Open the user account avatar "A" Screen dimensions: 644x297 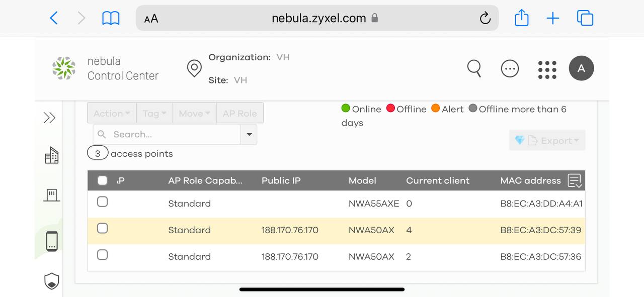(x=581, y=69)
